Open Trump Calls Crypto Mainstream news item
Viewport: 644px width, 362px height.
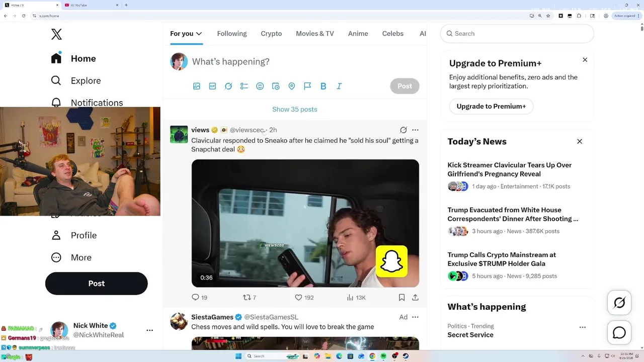502,259
